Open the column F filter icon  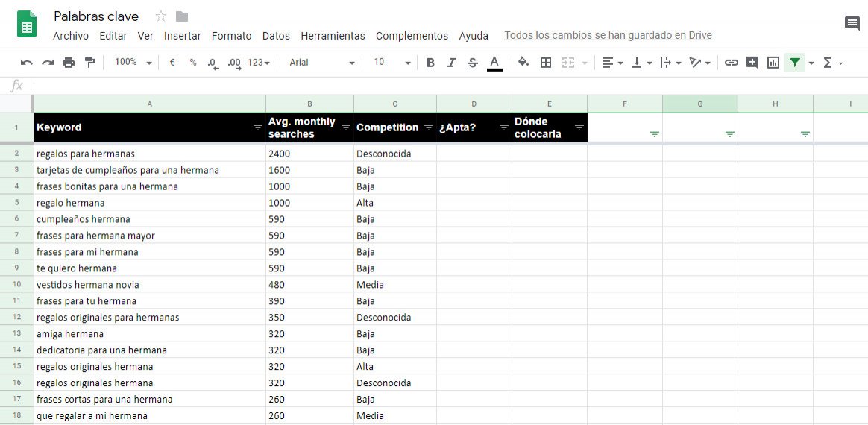click(x=654, y=134)
